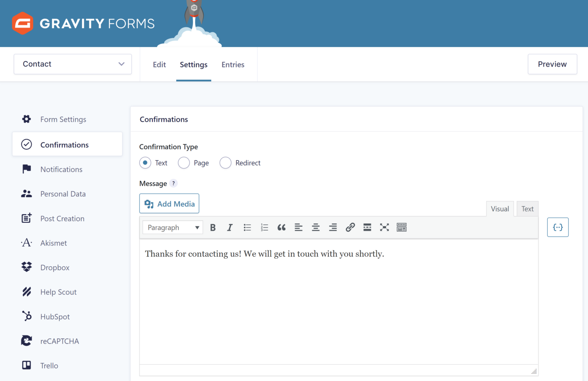Open the Paragraph style dropdown

pyautogui.click(x=172, y=227)
